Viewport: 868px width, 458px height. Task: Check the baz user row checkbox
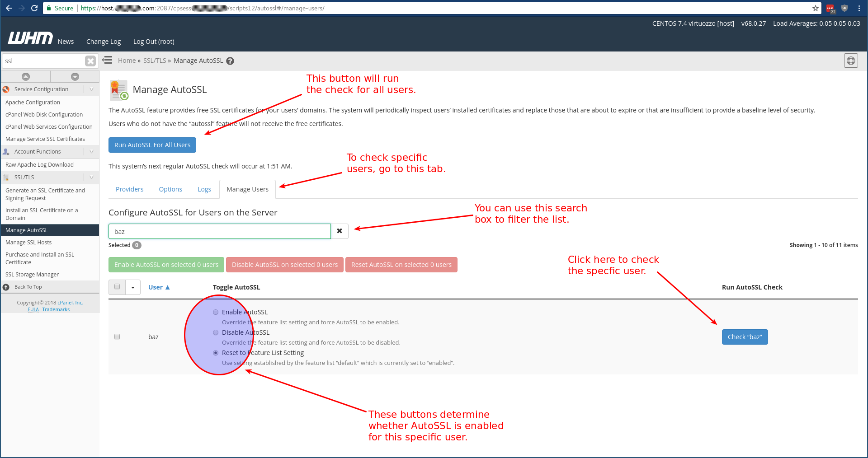(x=117, y=336)
